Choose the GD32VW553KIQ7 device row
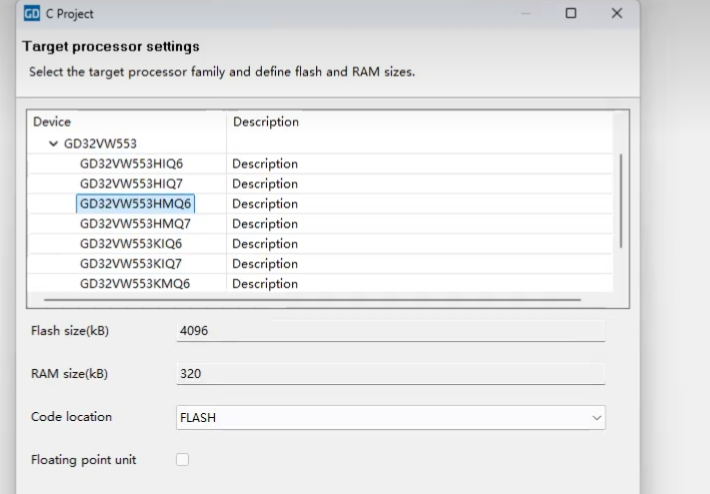Viewport: 710px width, 494px height. 131,264
